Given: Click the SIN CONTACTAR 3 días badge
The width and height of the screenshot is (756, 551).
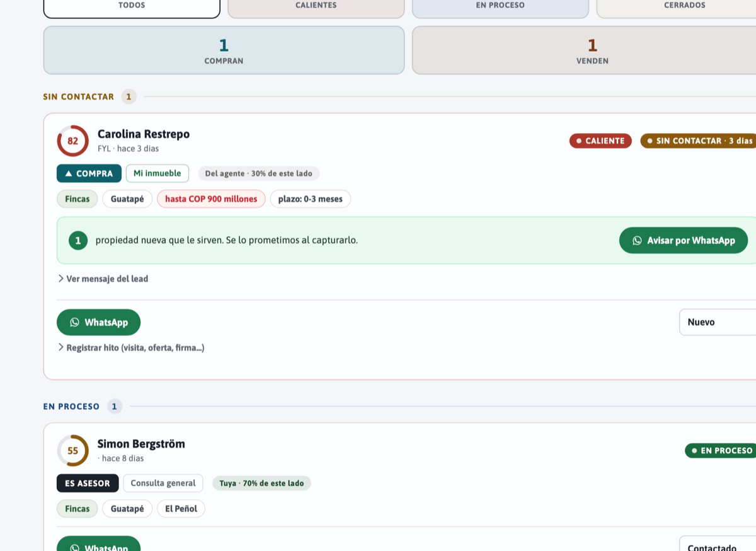Looking at the screenshot, I should 699,141.
